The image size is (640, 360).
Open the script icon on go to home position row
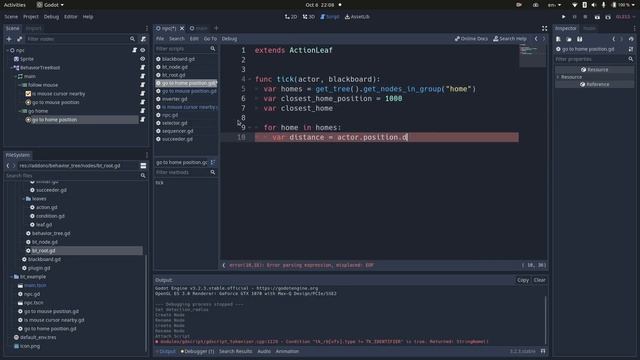tap(143, 120)
